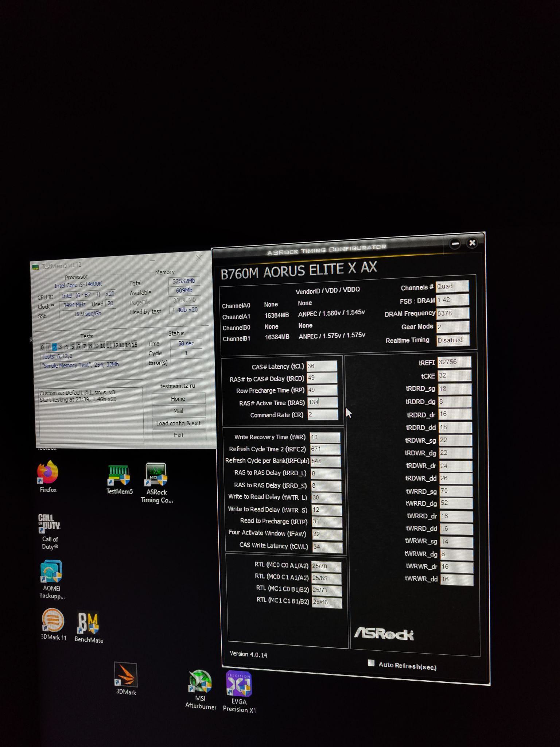The width and height of the screenshot is (560, 747).
Task: Click the RTL (MC0 C0 A1/A2) field
Action: (x=326, y=566)
